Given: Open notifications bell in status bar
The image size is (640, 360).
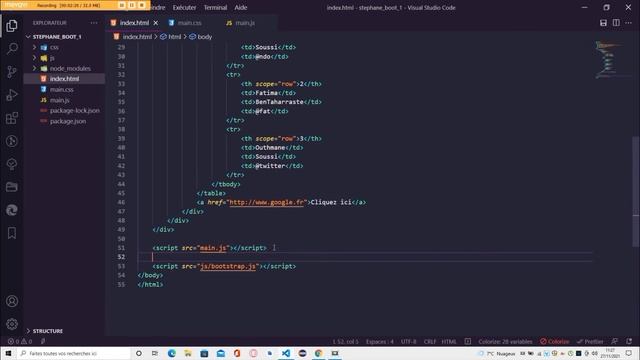Looking at the screenshot, I should pos(629,341).
